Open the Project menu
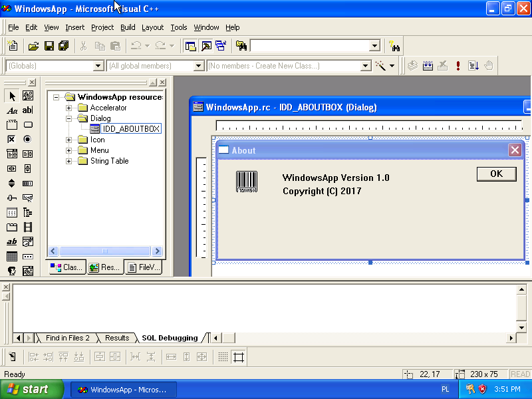 pyautogui.click(x=102, y=27)
